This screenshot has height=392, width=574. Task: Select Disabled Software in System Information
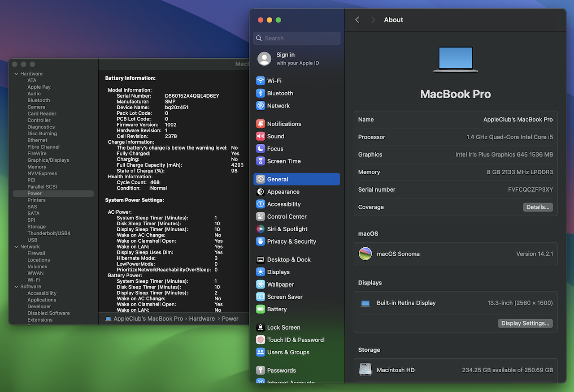48,313
